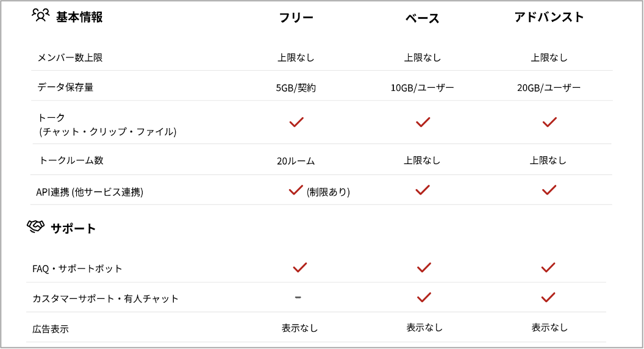Select the フリー plan column header
This screenshot has height=349, width=644.
point(296,18)
